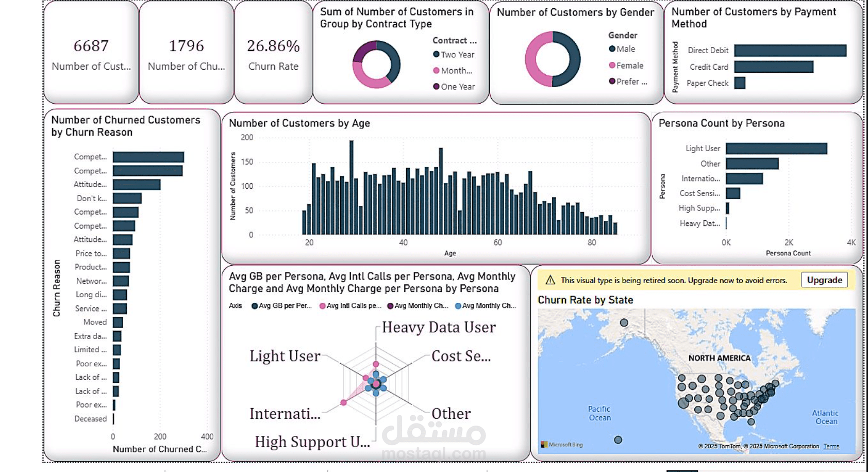
Task: Click the Microsoft Bing logo on the map
Action: [562, 445]
